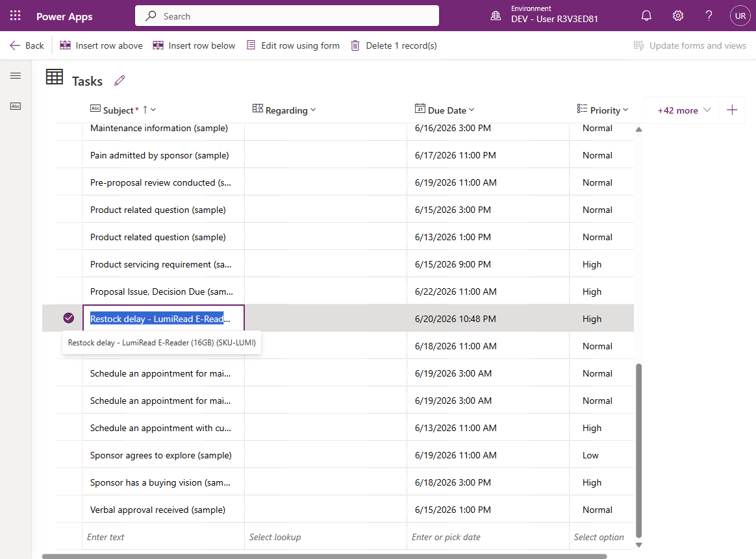Click the Subject sort ascending arrow
This screenshot has height=559, width=756.
coord(145,110)
